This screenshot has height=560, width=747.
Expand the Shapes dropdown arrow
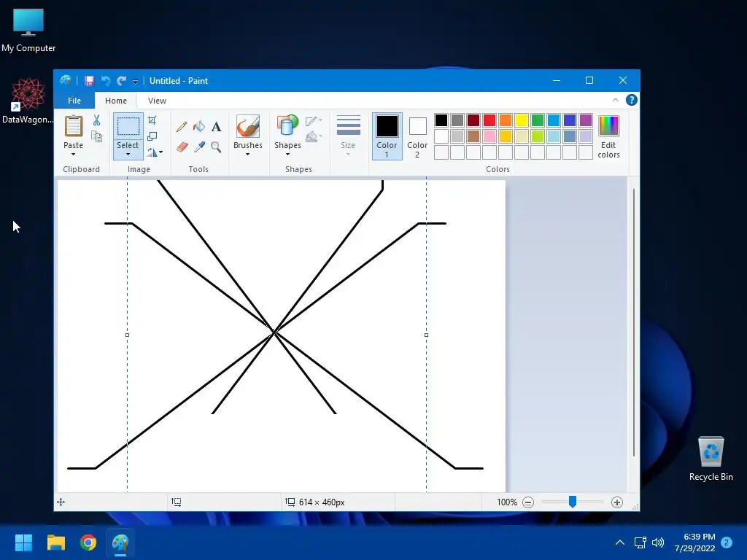pyautogui.click(x=287, y=155)
